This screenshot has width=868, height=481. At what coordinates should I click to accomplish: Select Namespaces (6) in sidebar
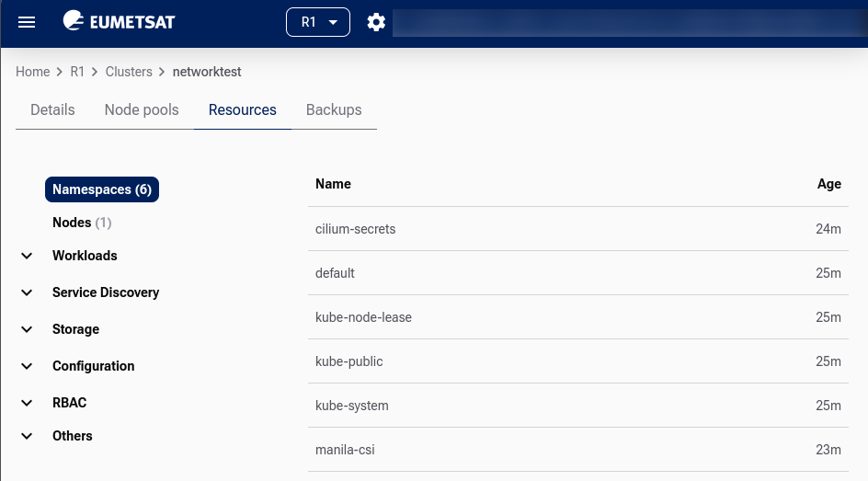[x=102, y=189]
